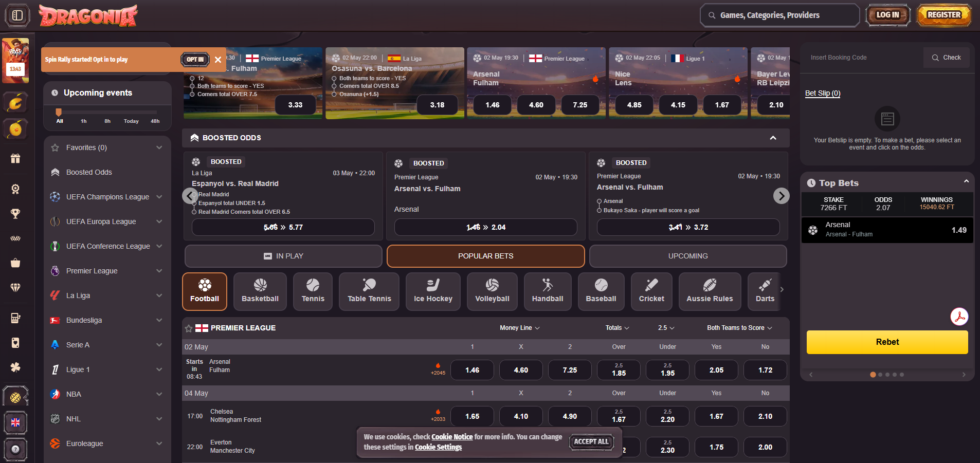Select the Football sport icon
The height and width of the screenshot is (463, 980).
click(x=205, y=291)
